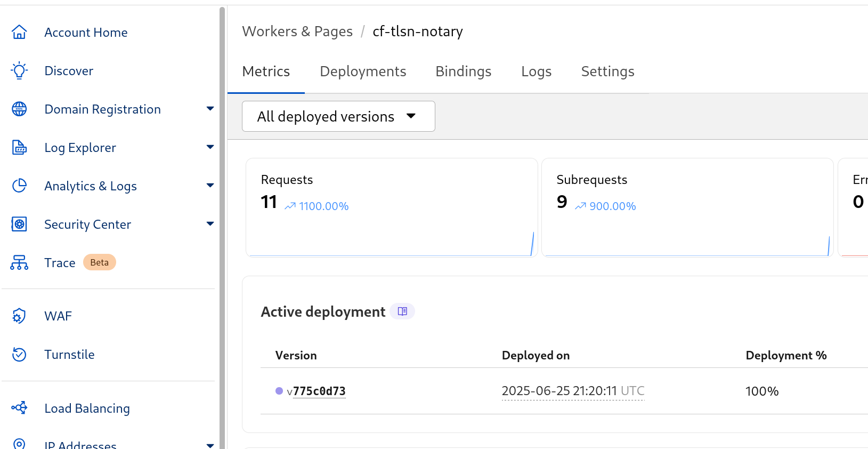This screenshot has width=868, height=449.
Task: Click the IP Addresses pin icon
Action: [19, 444]
